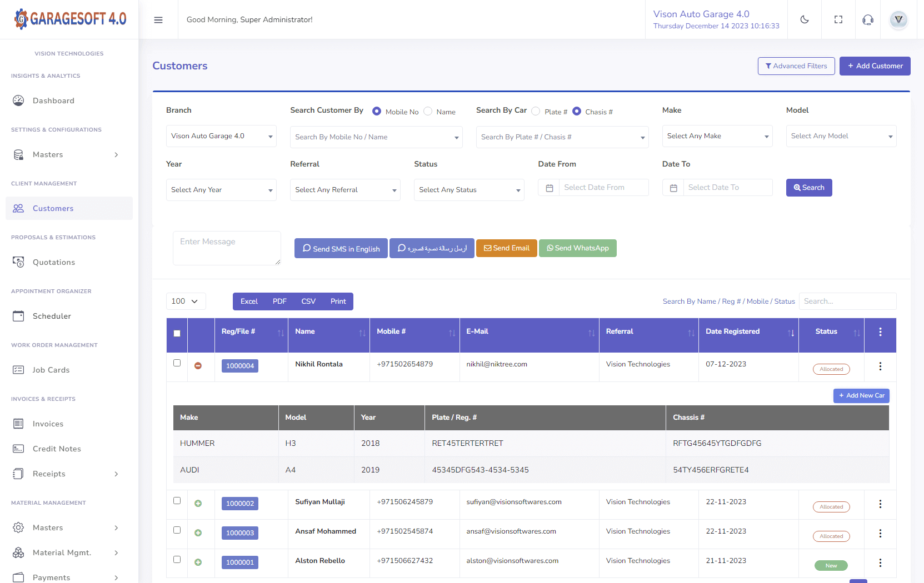Open the Dashboard from the sidebar
Viewport: 924px width, 583px height.
click(53, 100)
